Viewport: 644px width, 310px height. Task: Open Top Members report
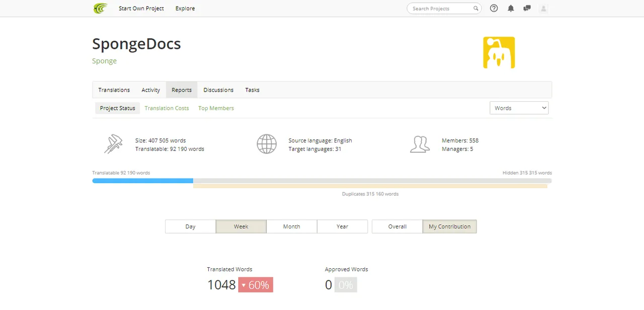[216, 108]
